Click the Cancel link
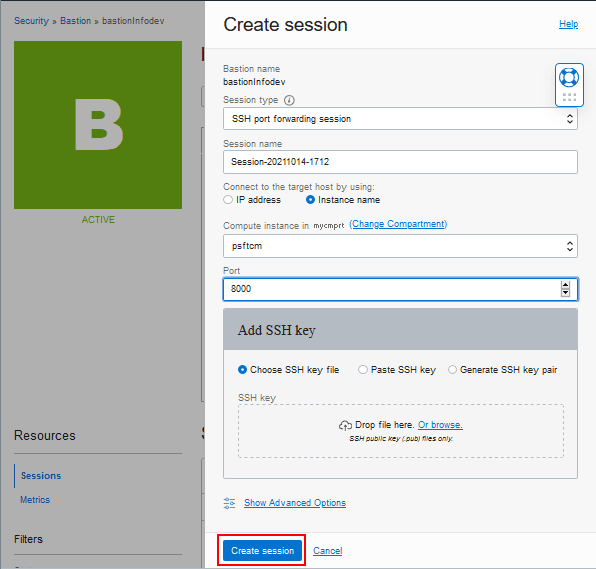This screenshot has width=596, height=569. pos(327,550)
